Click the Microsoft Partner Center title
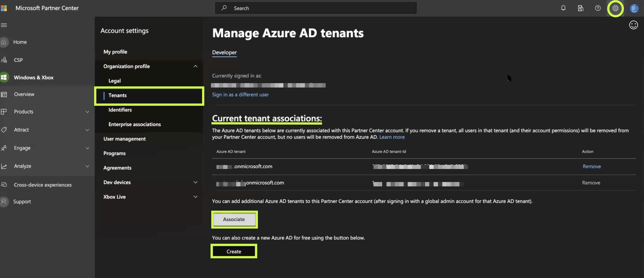644x278 pixels. coord(47,8)
